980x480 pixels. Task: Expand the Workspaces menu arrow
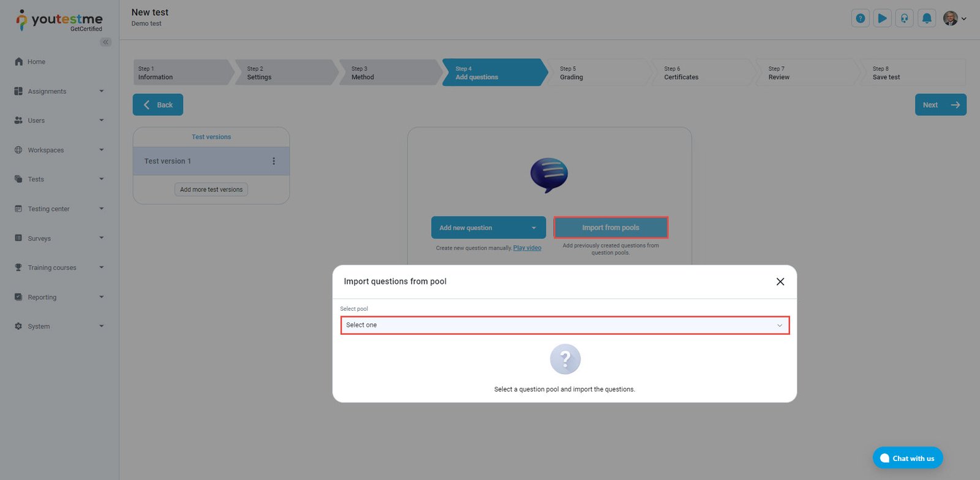point(102,150)
